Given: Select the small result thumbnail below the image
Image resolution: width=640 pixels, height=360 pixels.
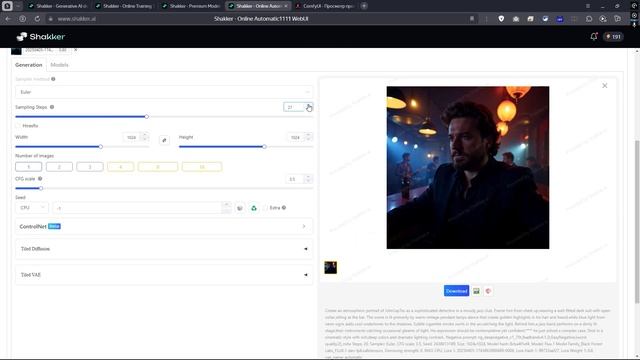Looking at the screenshot, I should tap(331, 268).
